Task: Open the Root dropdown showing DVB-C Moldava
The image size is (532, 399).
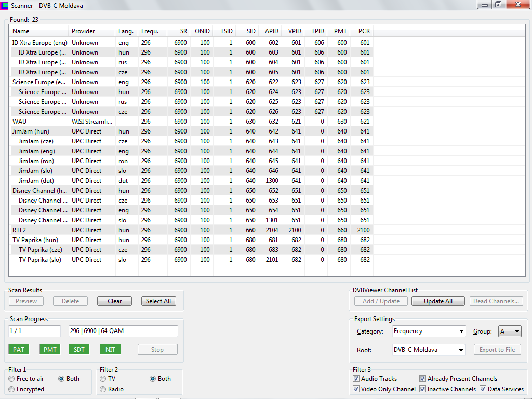Action: [429, 350]
